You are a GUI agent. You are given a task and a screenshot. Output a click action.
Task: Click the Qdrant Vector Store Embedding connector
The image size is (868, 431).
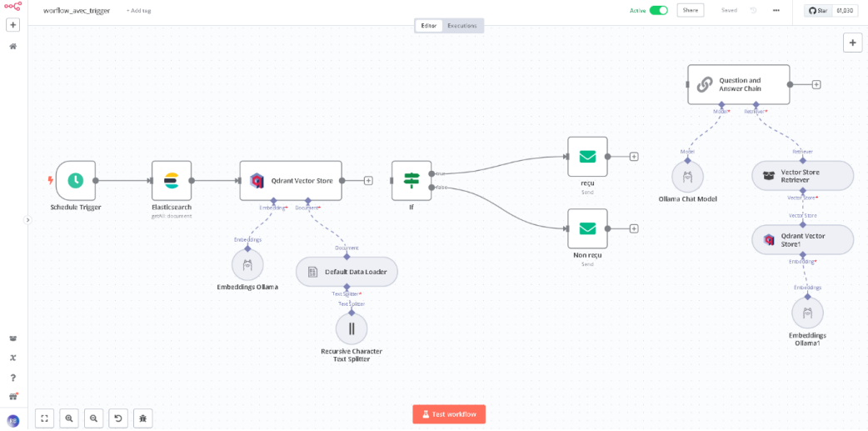pyautogui.click(x=273, y=200)
